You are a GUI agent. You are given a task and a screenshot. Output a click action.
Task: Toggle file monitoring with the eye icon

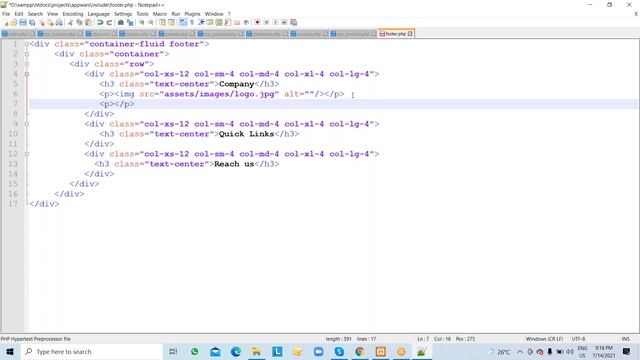pos(246,22)
